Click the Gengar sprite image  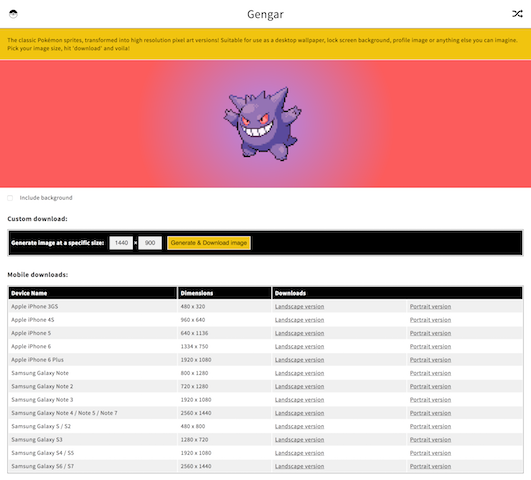(x=262, y=124)
